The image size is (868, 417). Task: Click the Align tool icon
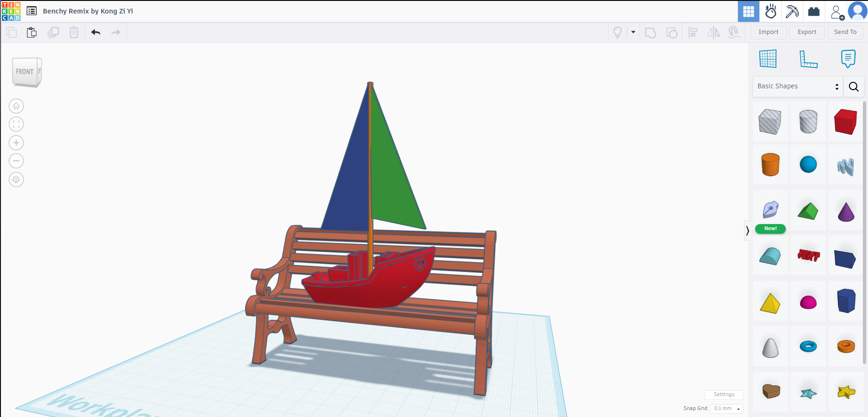click(x=693, y=32)
